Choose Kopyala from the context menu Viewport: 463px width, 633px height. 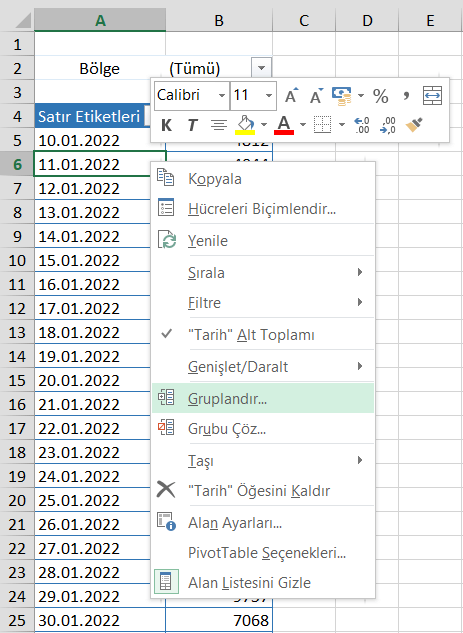263,178
